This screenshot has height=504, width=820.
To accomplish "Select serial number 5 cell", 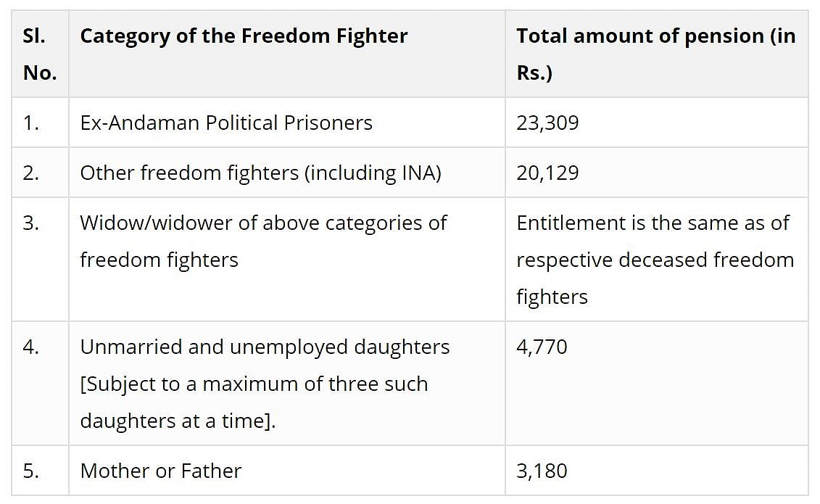I will point(31,471).
